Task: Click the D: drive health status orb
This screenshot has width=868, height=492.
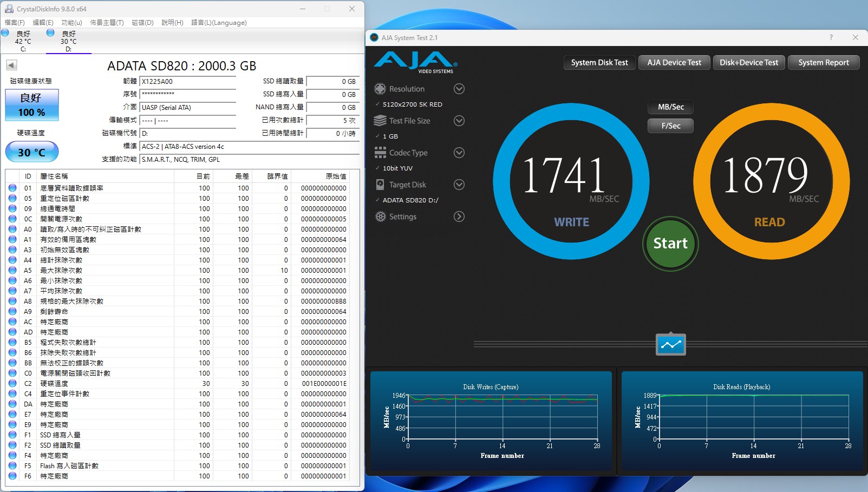Action: click(x=50, y=32)
